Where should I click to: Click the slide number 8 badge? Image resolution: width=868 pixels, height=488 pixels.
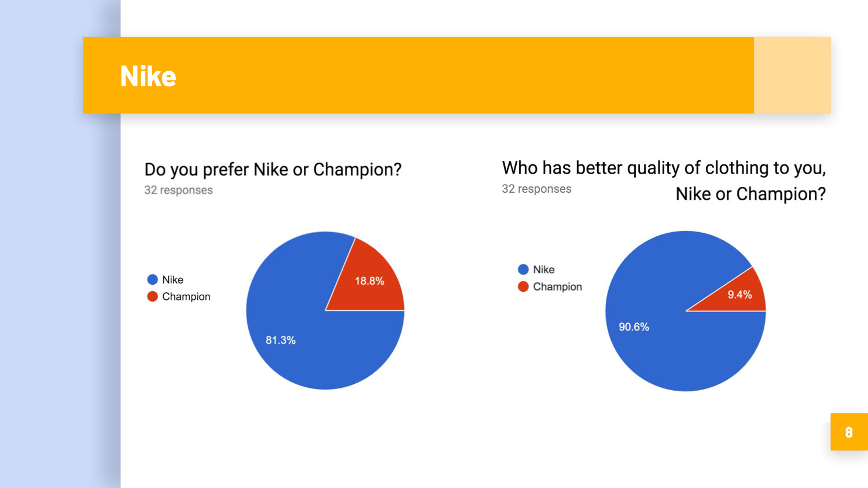pos(849,432)
